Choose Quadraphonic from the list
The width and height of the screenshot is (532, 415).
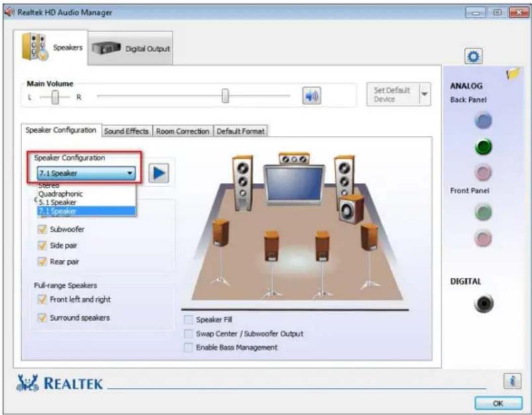coord(86,194)
